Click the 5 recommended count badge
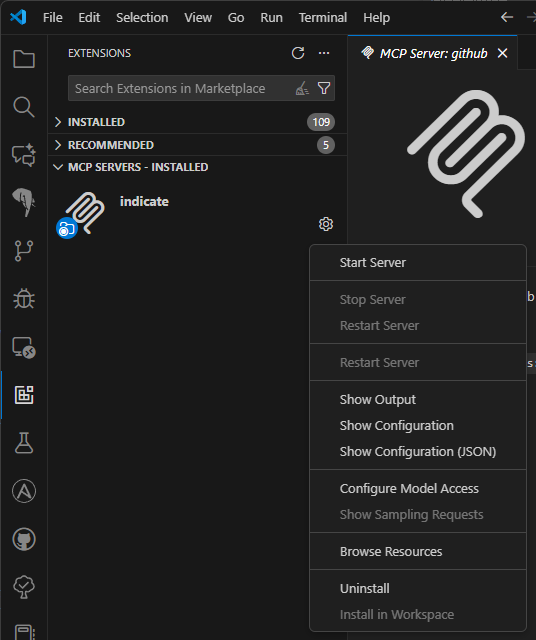The height and width of the screenshot is (640, 536). 326,145
